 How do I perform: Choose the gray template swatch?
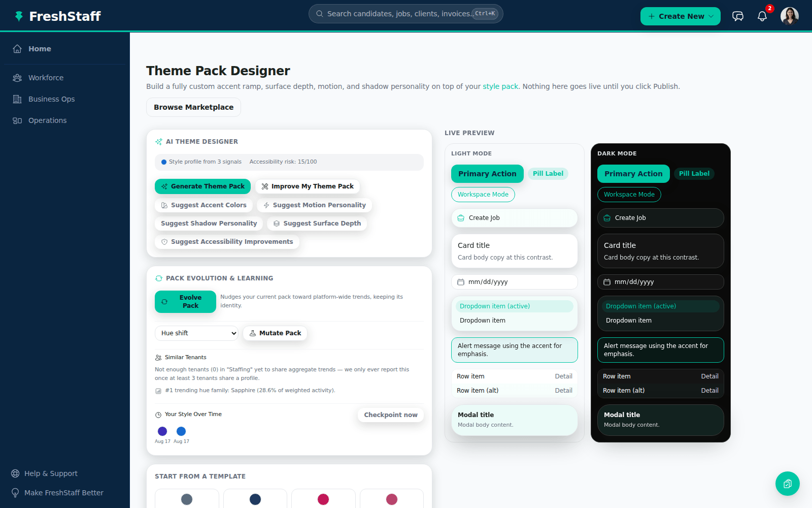pyautogui.click(x=187, y=499)
